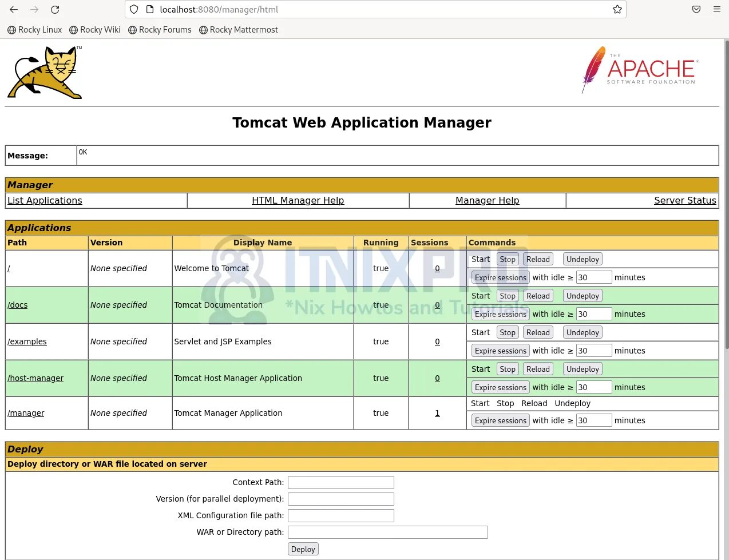This screenshot has height=560, width=729.
Task: Click the Tomcat cat logo
Action: 44,72
